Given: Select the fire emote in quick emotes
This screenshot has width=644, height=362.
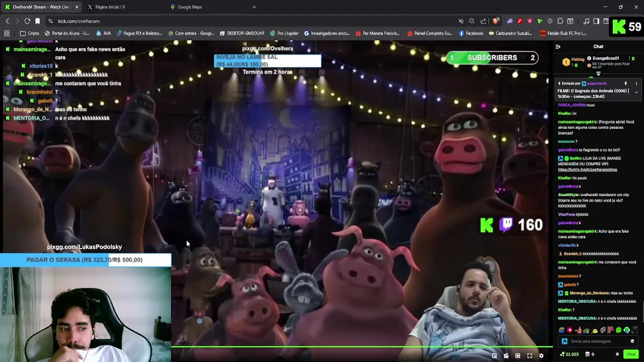Looking at the screenshot, I should click(x=570, y=330).
